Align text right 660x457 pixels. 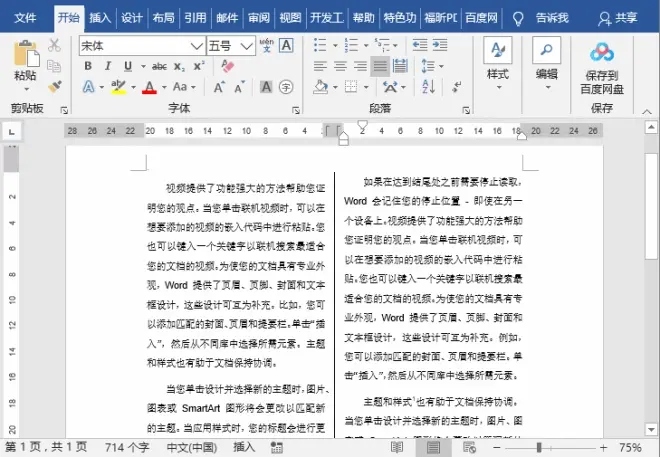360,66
